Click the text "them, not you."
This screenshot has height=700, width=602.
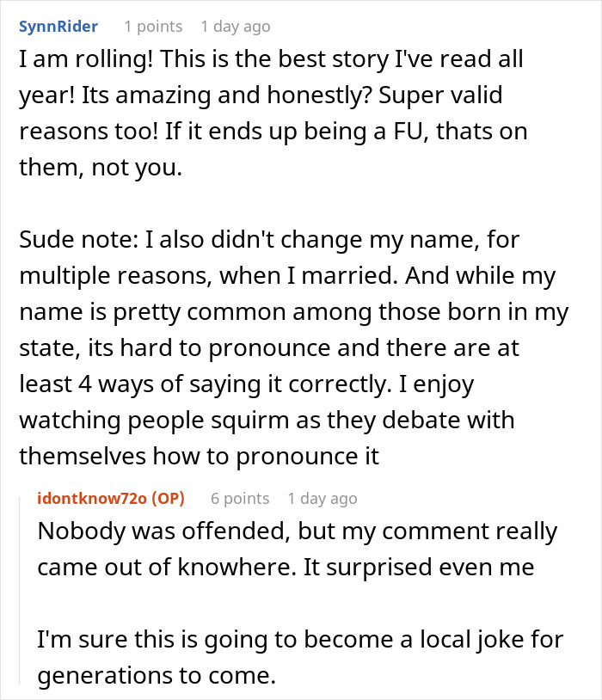click(x=101, y=168)
